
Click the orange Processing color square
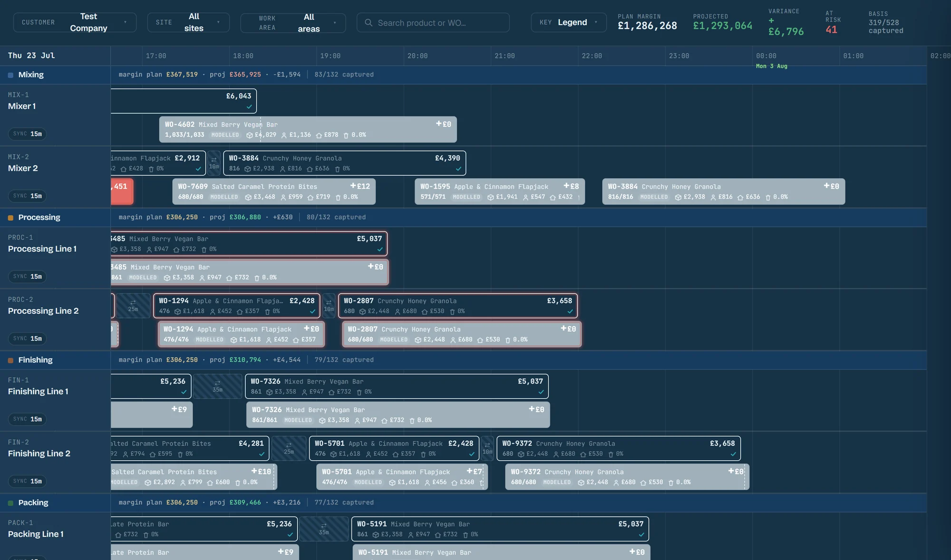[10, 218]
